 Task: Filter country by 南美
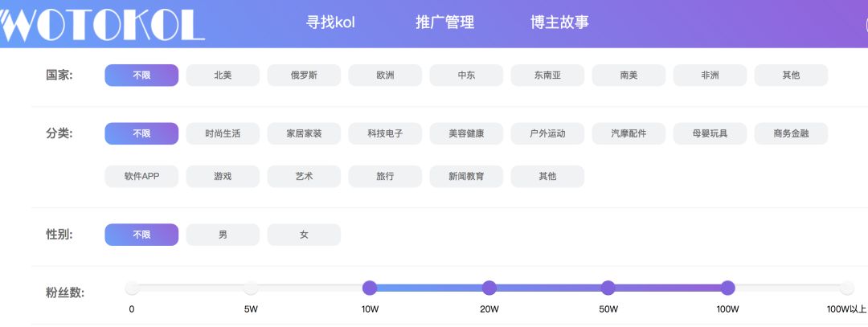coord(628,76)
